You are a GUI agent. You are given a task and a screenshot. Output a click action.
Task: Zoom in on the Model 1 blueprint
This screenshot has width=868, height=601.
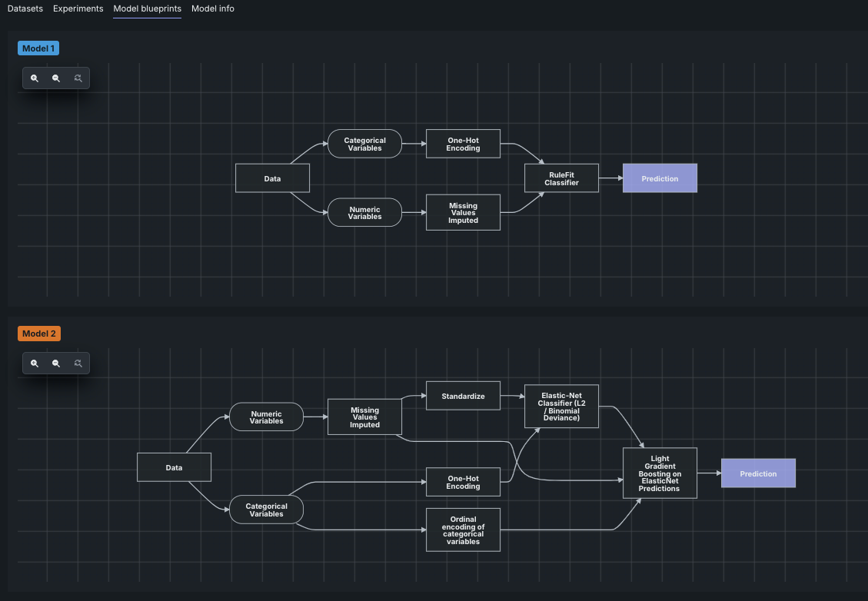35,78
